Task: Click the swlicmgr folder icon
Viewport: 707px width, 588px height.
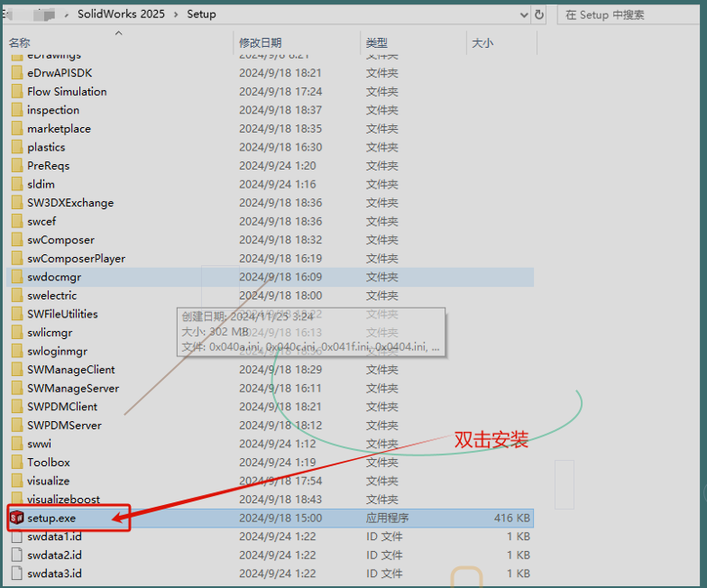Action: 17,332
